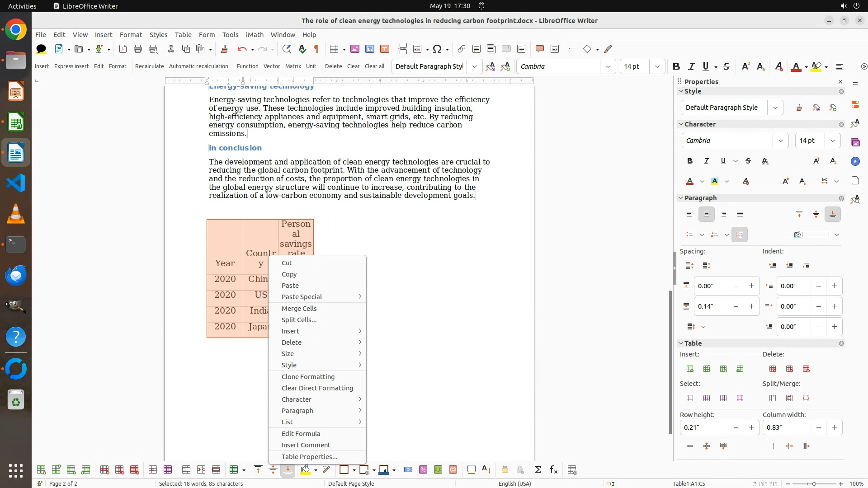Click the Clone Formatting paintbrush icon
Viewport: 868px width, 488px height.
click(224, 49)
